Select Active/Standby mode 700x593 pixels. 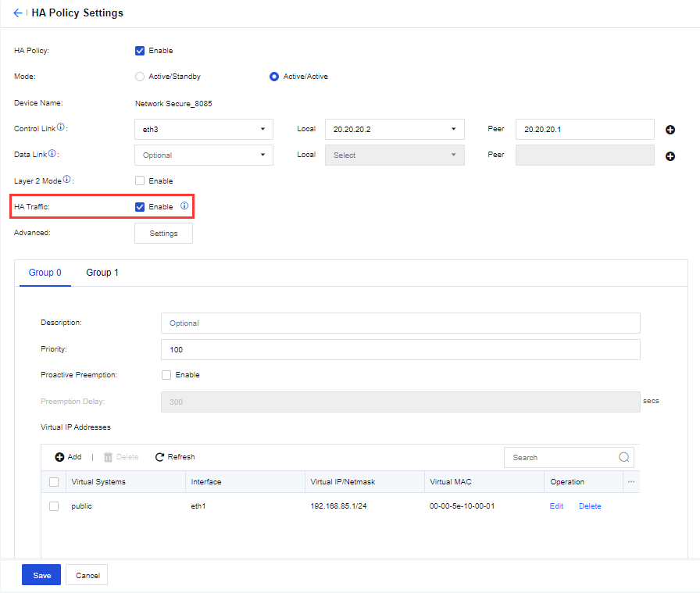[x=140, y=77]
